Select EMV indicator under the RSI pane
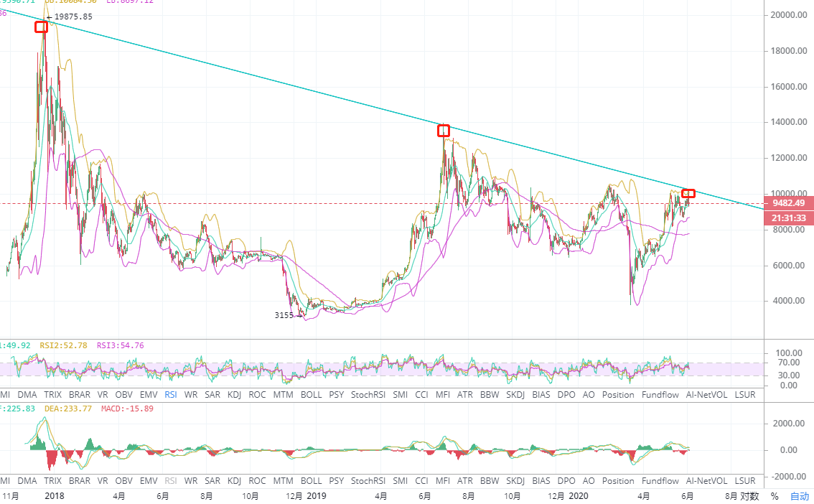The width and height of the screenshot is (814, 504). (x=149, y=394)
